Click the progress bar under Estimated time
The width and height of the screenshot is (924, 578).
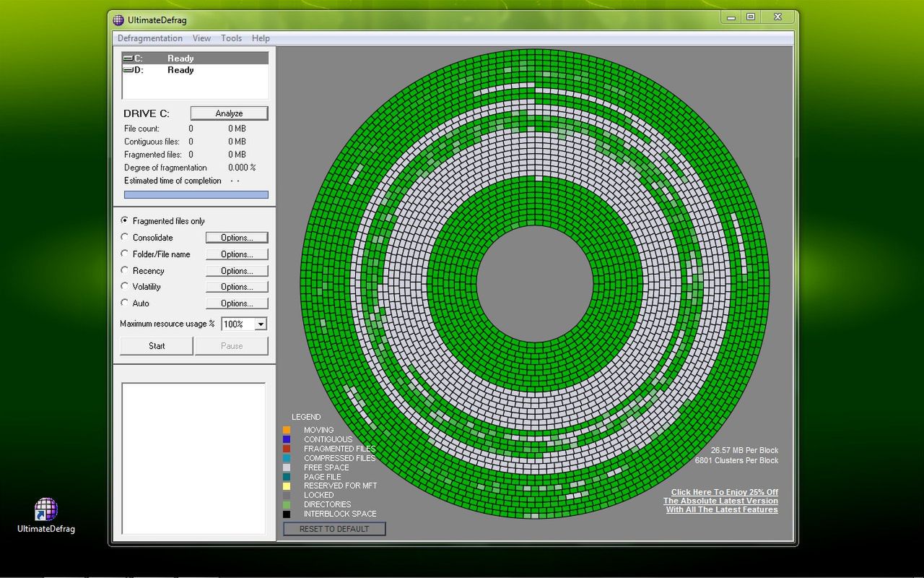[196, 195]
